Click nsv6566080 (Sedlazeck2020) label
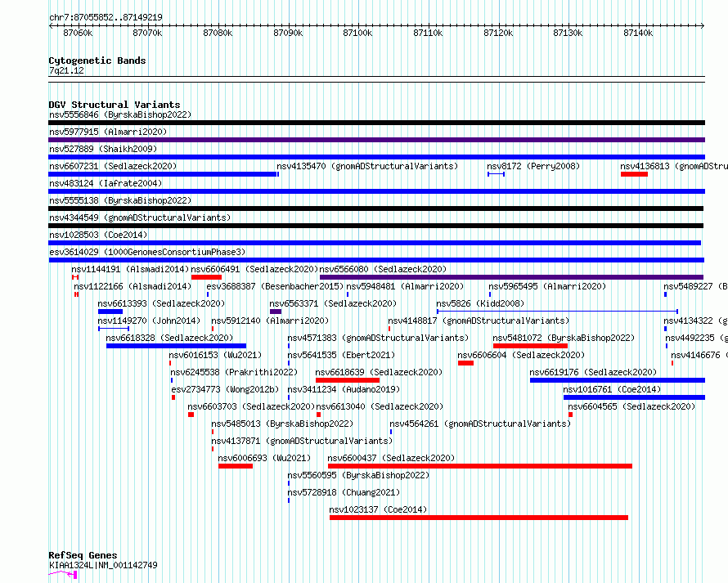 point(383,269)
